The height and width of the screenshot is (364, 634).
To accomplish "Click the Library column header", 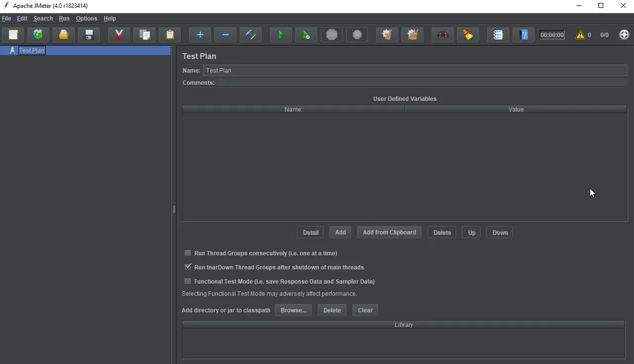I will click(x=403, y=325).
